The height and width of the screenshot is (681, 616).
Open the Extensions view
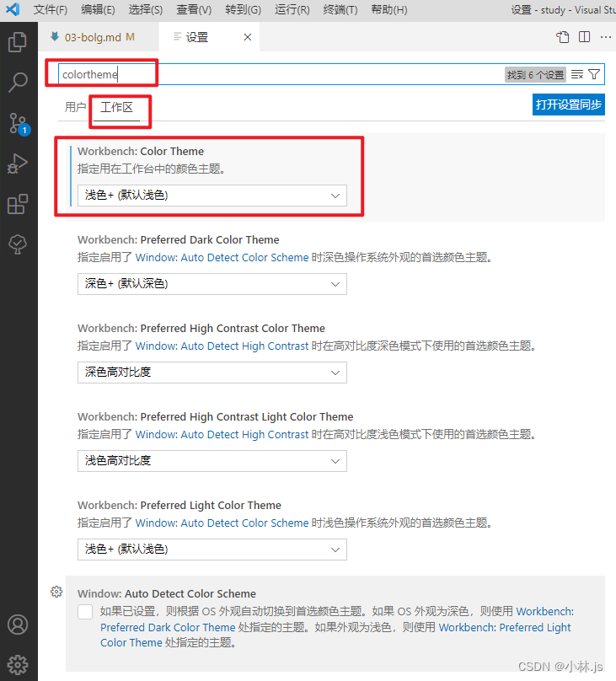coord(18,204)
